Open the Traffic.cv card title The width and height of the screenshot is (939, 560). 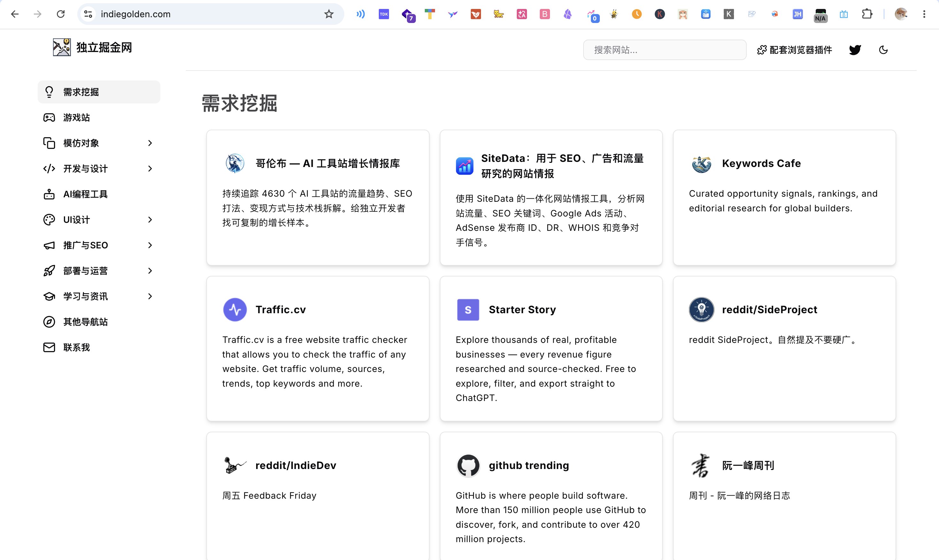click(x=280, y=310)
